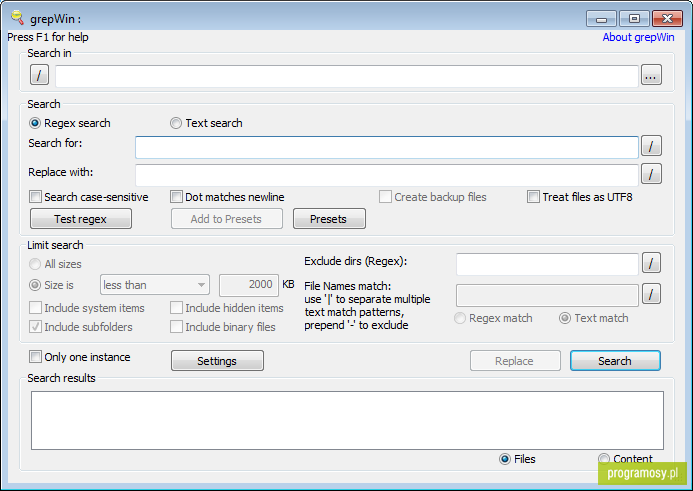The height and width of the screenshot is (491, 693).
Task: Enable Search case-sensitive checkbox
Action: (x=35, y=197)
